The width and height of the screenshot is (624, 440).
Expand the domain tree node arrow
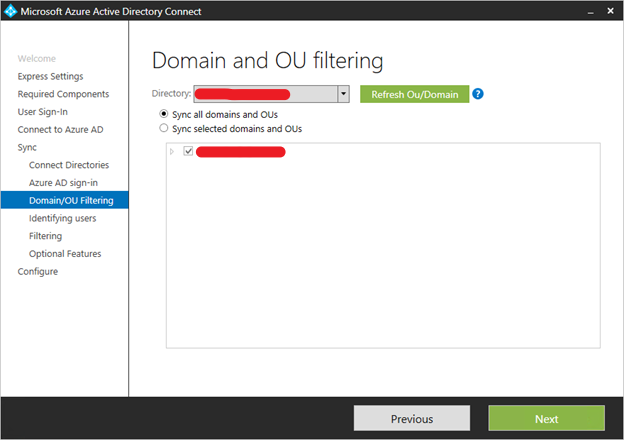[x=172, y=152]
